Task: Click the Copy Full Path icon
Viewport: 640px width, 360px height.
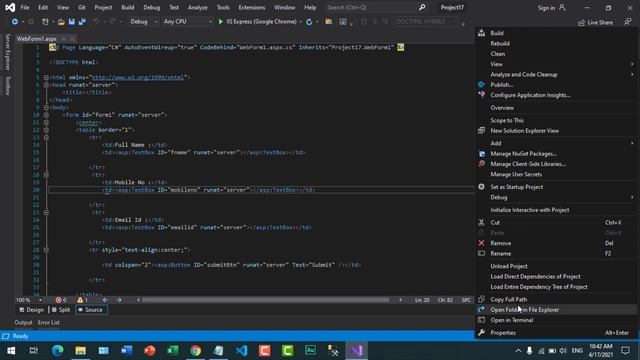Action: [482, 299]
